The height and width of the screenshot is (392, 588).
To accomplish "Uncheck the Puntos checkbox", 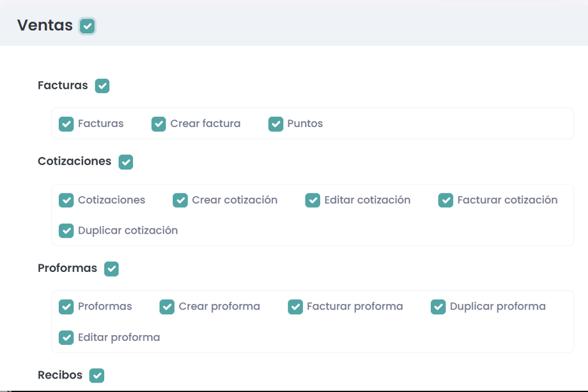I will 275,124.
